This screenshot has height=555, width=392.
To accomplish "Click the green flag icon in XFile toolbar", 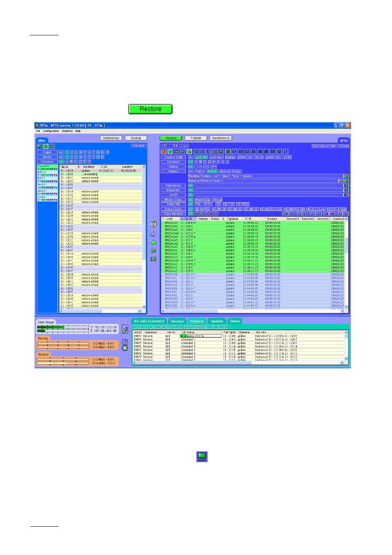I will 286,151.
